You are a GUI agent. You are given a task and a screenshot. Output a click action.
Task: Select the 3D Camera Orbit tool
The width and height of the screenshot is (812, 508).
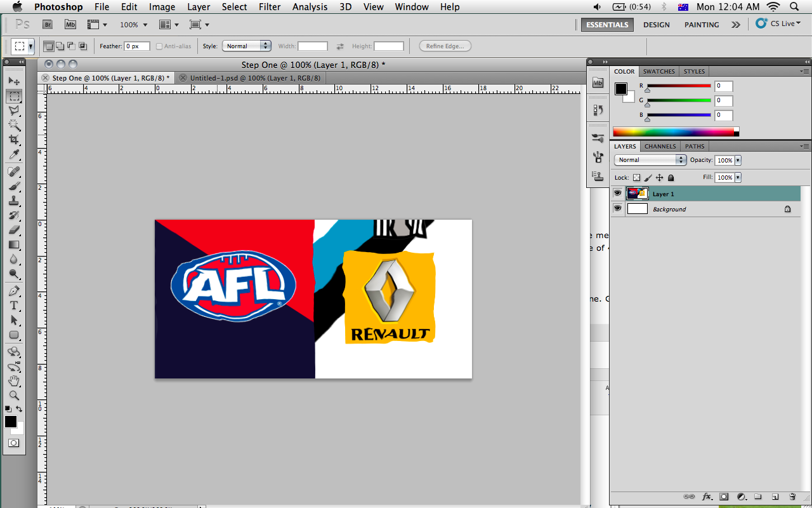(x=14, y=366)
